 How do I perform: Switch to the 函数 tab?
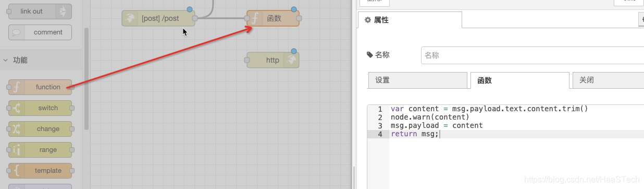(519, 80)
